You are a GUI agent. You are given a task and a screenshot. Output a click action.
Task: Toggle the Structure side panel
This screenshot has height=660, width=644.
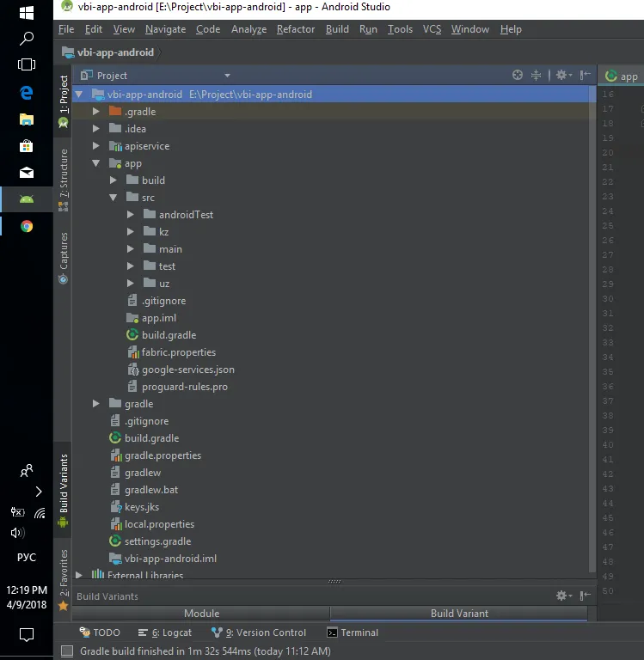coord(63,180)
